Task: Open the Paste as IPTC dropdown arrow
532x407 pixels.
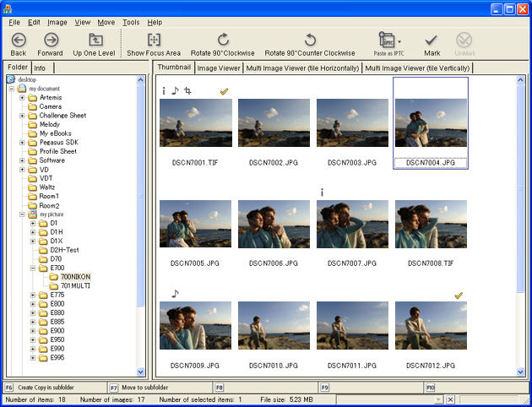Action: point(399,40)
